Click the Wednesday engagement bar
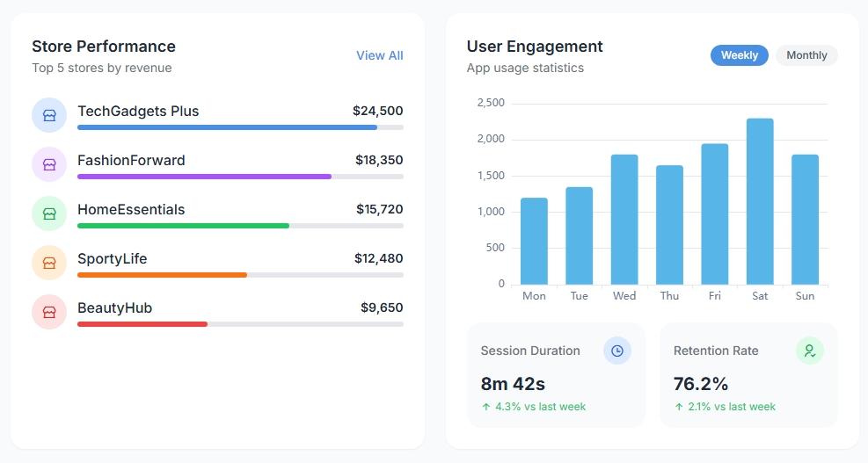 pos(624,220)
